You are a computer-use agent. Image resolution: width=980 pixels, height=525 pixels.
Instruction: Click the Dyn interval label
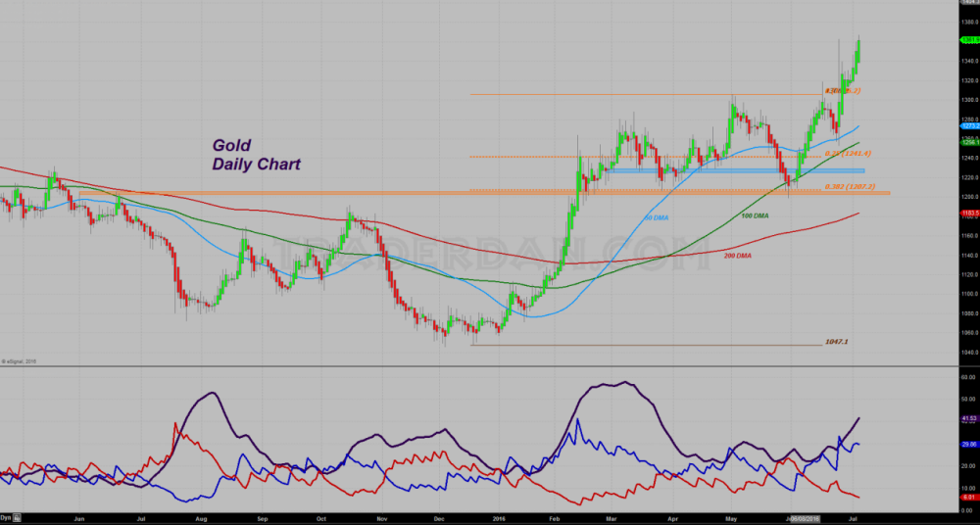coord(5,515)
